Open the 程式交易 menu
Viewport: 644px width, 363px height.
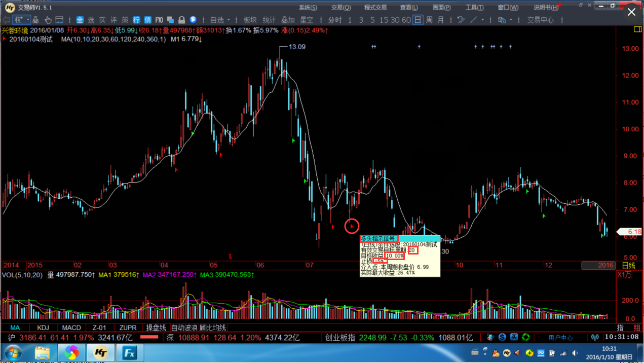(375, 8)
